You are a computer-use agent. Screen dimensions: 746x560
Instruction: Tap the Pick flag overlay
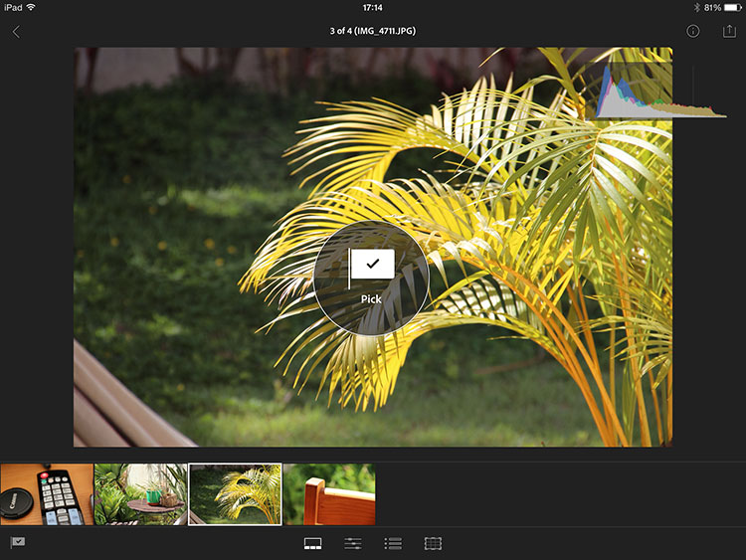371,275
